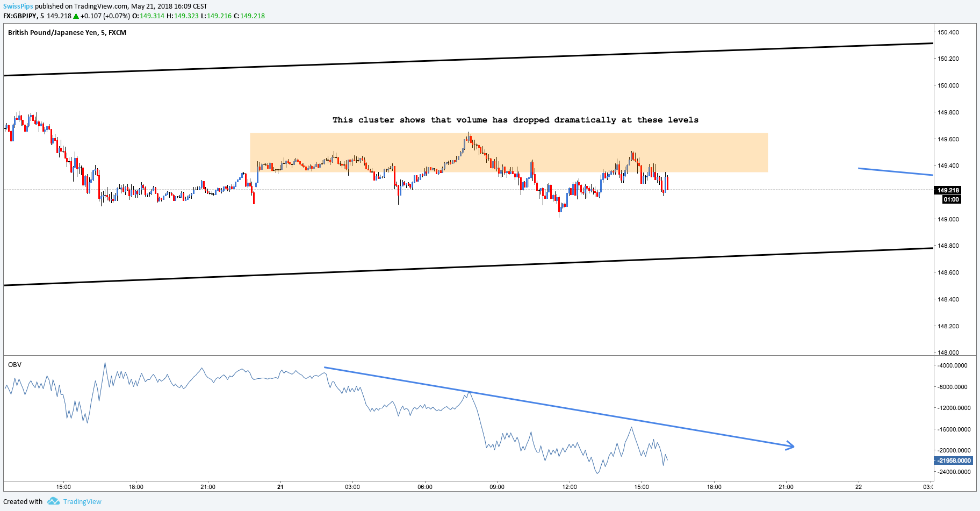Viewport: 980px width, 511px height.
Task: Click the 148.800 price axis label
Action: (948, 246)
